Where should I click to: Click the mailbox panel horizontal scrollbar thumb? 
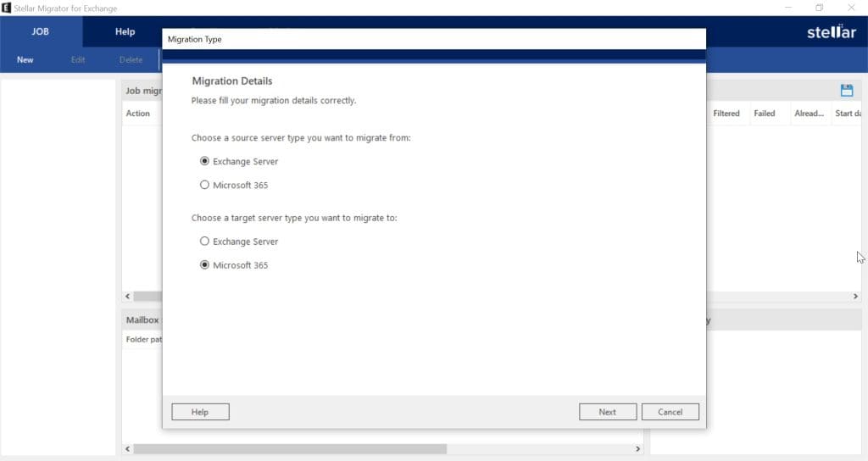point(290,449)
